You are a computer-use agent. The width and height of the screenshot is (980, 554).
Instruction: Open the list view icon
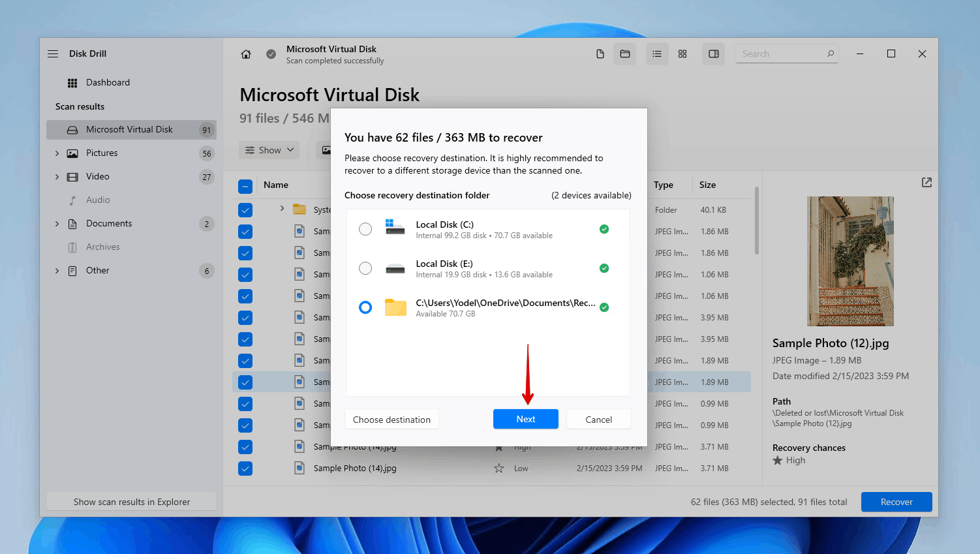pyautogui.click(x=657, y=54)
